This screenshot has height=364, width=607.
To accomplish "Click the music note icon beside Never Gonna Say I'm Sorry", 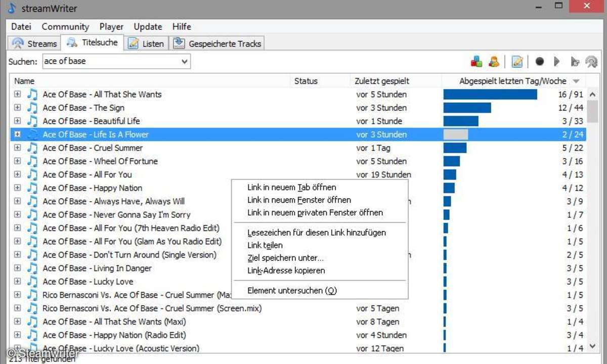I will pyautogui.click(x=32, y=214).
